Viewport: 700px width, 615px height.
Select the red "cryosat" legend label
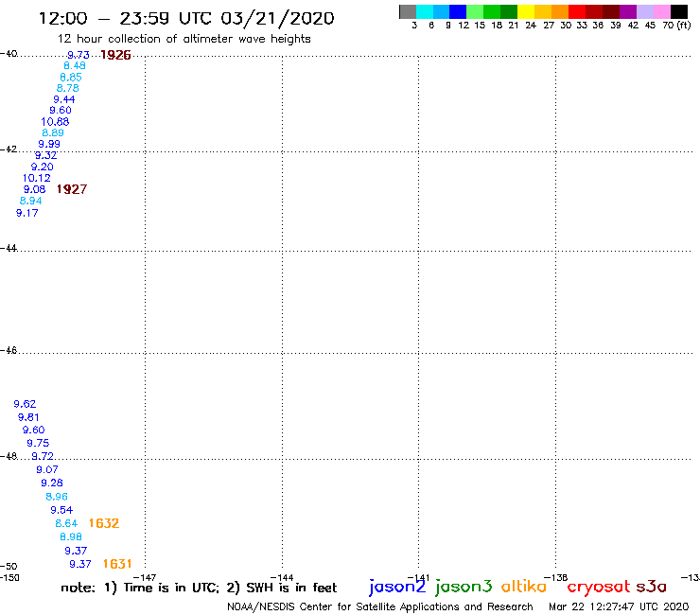tap(598, 588)
